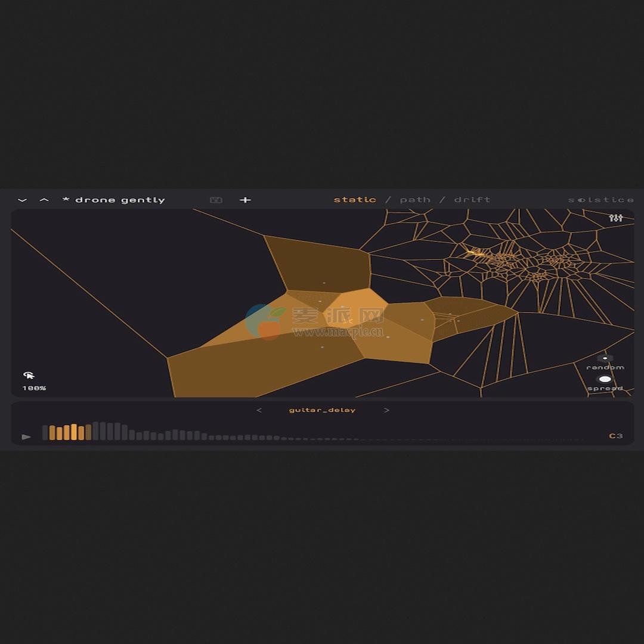Viewport: 644px width, 644px height.
Task: Click the drone gently preset name
Action: click(x=114, y=200)
